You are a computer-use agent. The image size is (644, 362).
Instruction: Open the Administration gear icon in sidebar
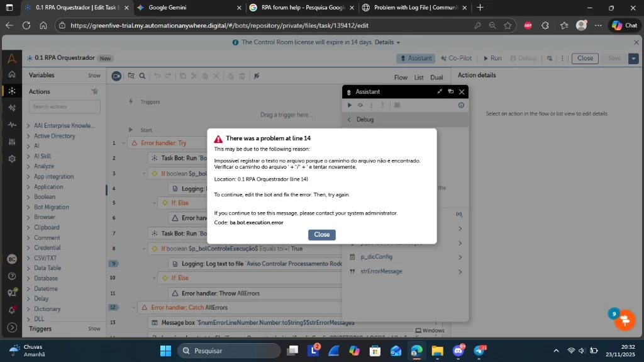[x=12, y=159]
